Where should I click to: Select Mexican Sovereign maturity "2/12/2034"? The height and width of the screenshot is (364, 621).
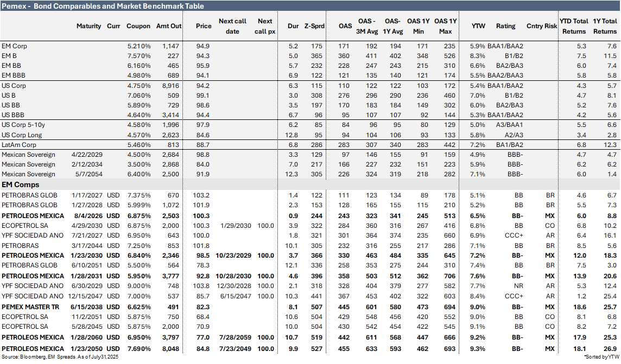pyautogui.click(x=87, y=164)
